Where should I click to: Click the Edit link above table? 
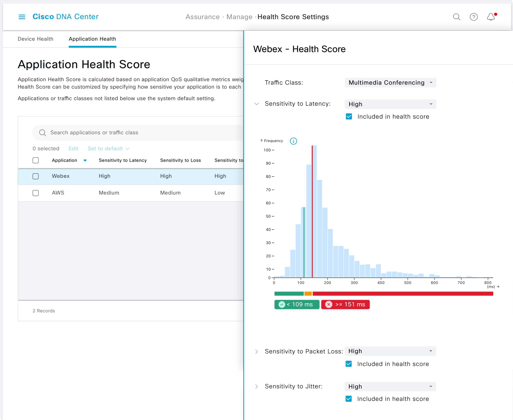tap(73, 148)
